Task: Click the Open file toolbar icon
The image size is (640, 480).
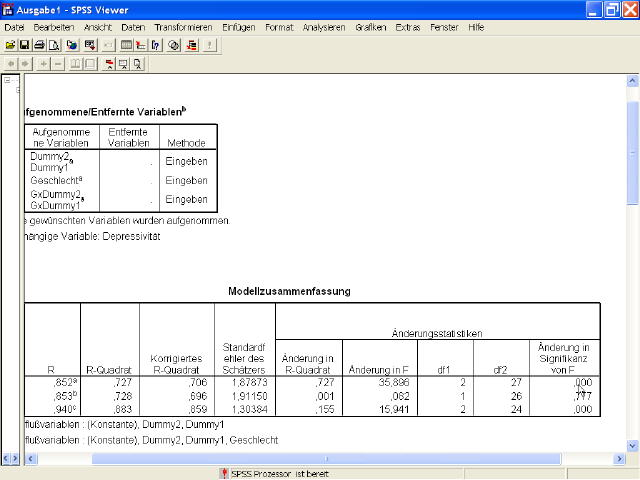Action: (10, 45)
